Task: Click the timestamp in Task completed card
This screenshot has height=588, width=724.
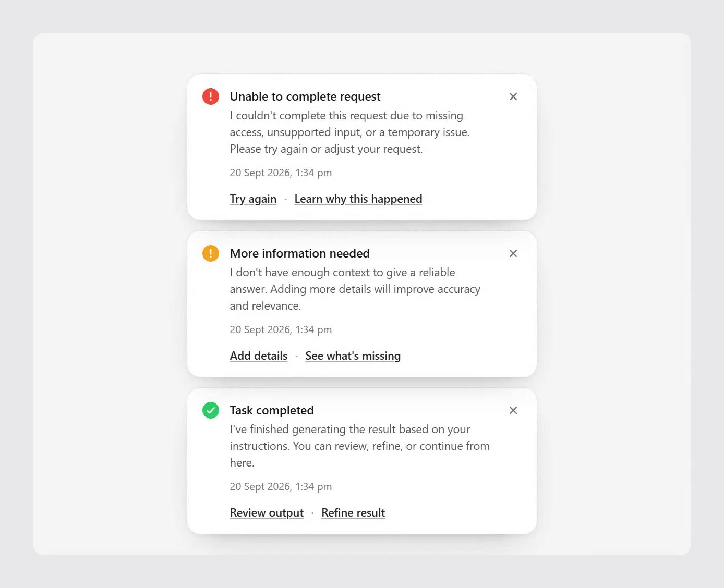Action: (281, 486)
